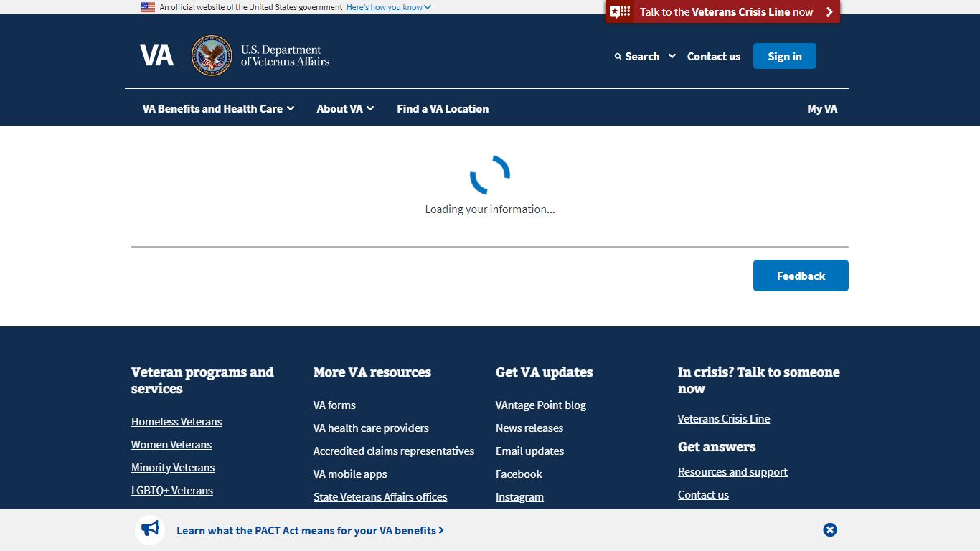Viewport: 980px width, 551px height.
Task: Expand VA Benefits and Health Care menu
Action: (x=218, y=108)
